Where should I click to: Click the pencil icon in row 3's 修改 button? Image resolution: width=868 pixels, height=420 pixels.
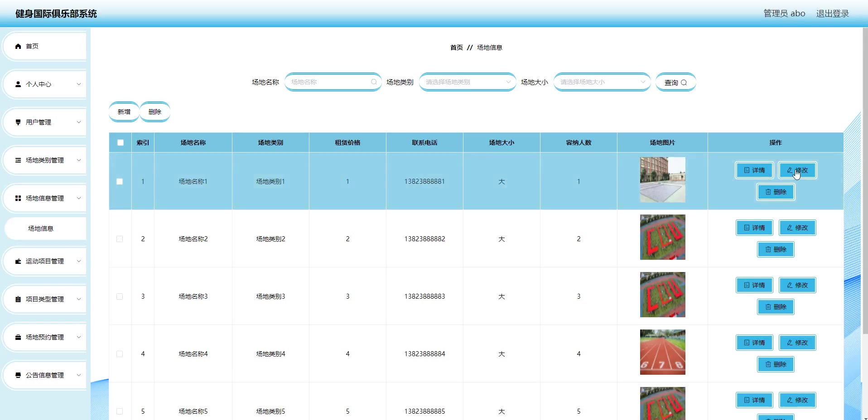[x=790, y=285]
